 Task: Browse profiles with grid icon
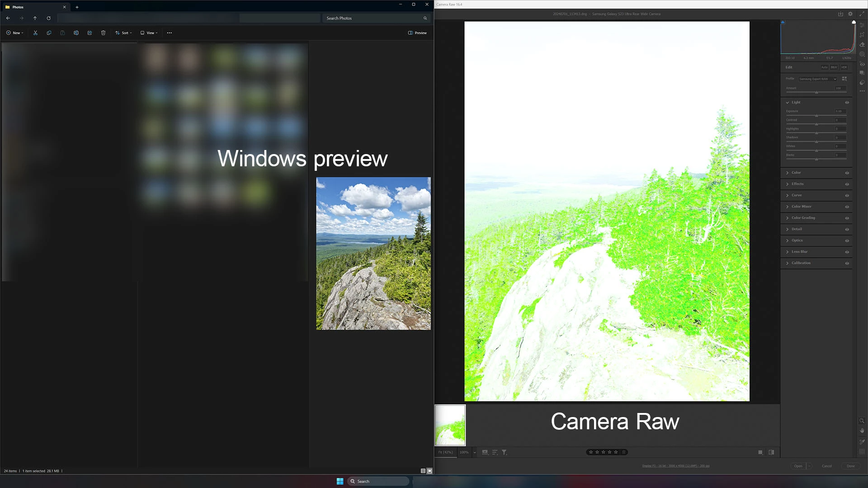pyautogui.click(x=844, y=79)
